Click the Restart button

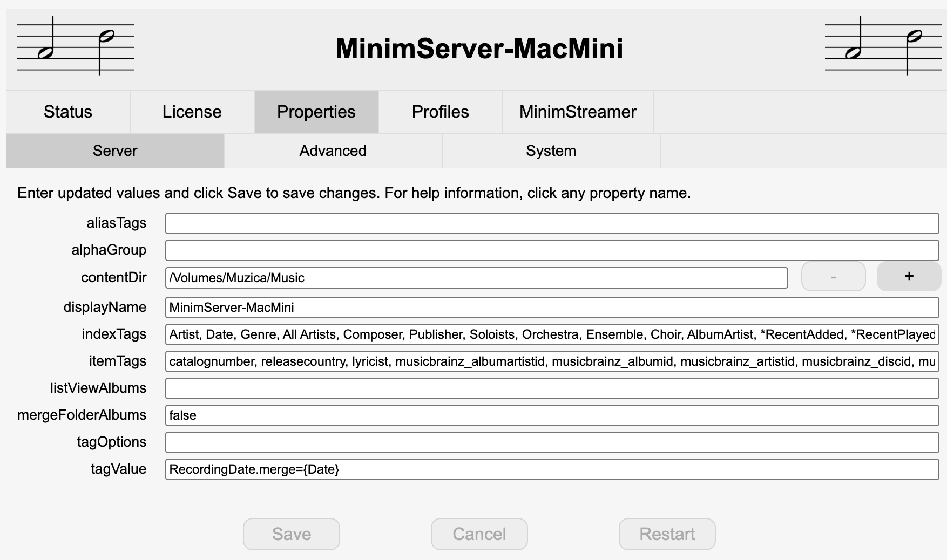click(x=667, y=534)
